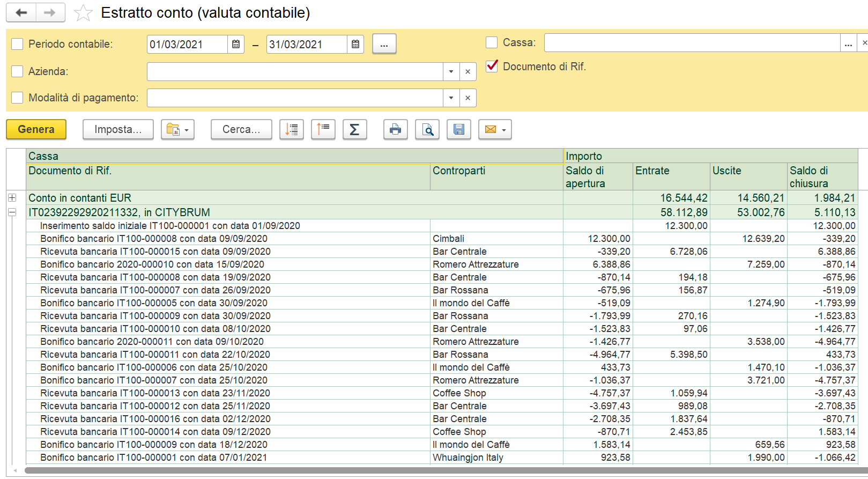Uncheck the Documento di Rif. checkbox
Viewport: 868px width, 479px height.
coord(492,66)
